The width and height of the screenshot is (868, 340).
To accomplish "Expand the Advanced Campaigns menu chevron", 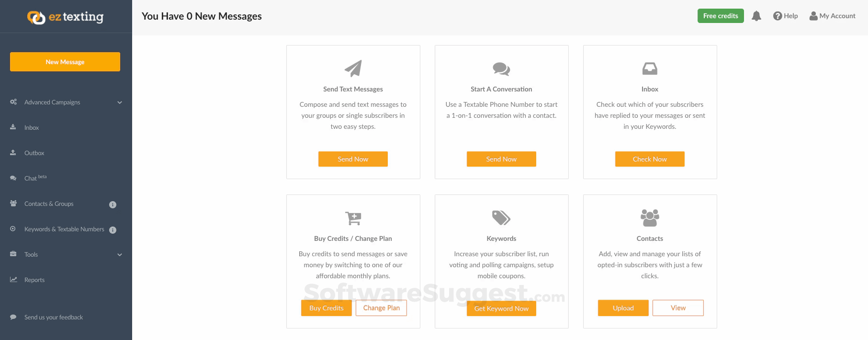I will point(120,102).
